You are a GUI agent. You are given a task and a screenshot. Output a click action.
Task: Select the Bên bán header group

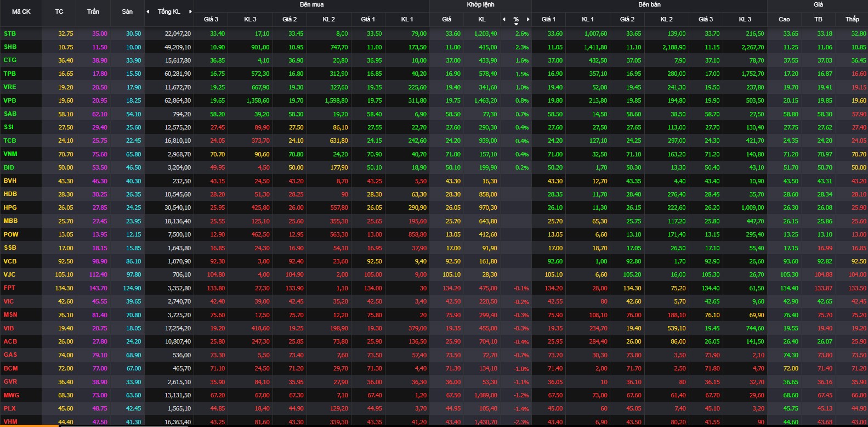tap(649, 4)
